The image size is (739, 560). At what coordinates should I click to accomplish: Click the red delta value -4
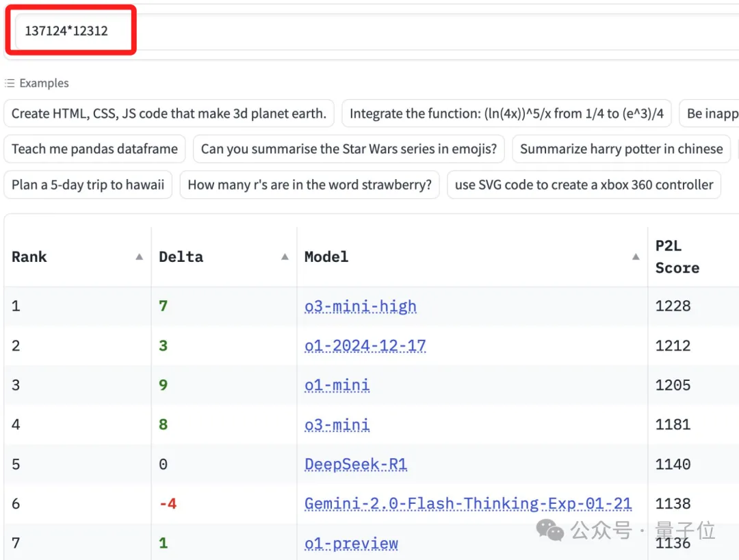[x=168, y=504]
